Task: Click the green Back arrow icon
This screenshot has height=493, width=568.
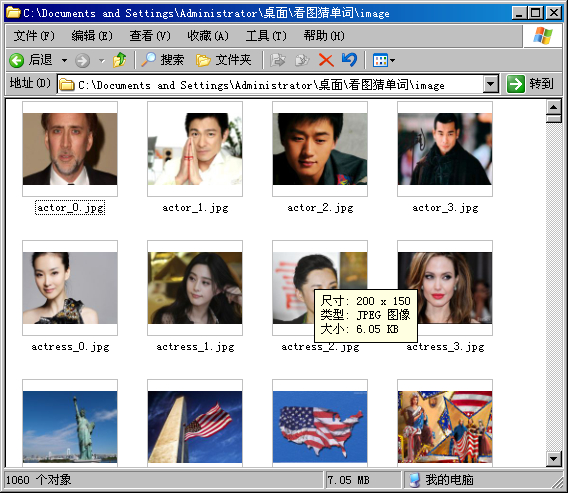Action: click(x=16, y=60)
